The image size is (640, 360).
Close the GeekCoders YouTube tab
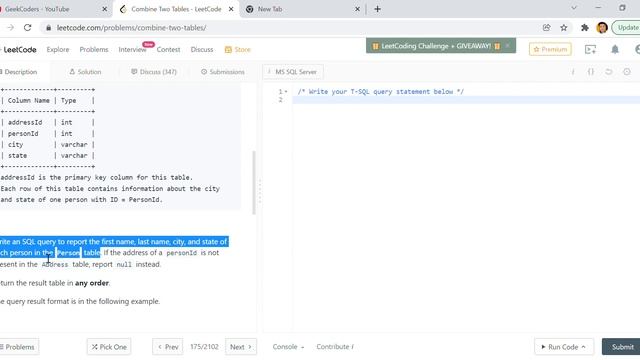(104, 9)
